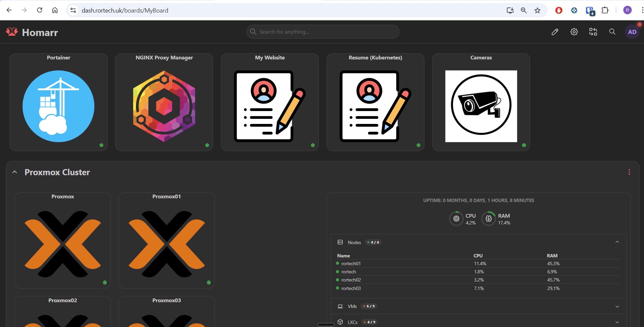Select the rortech03 node row
This screenshot has width=644, height=327.
point(478,288)
